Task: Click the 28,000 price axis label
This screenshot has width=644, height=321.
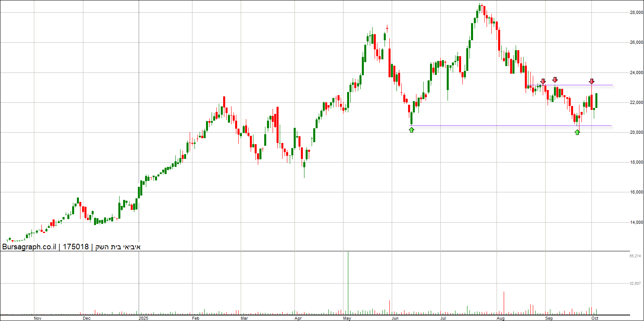Action: point(636,13)
